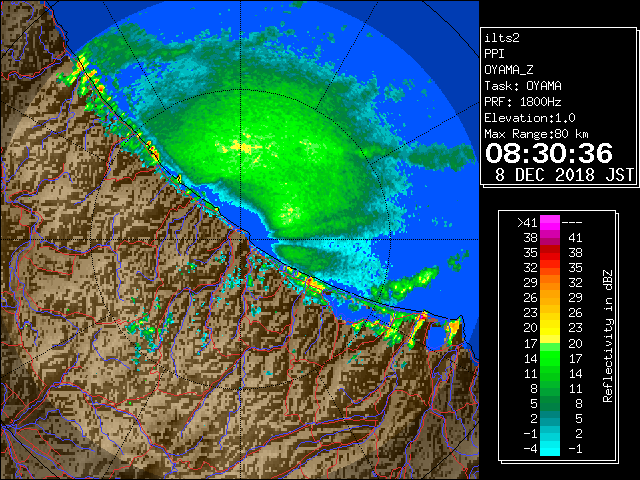Select the "Task: OYAMA" line

(523, 86)
